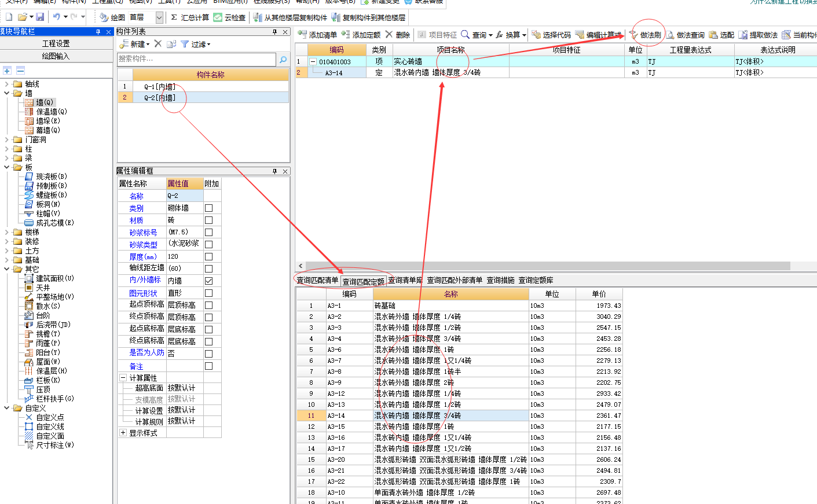Uncheck the 内/外墙标 附加 checkbox
Viewport: 817px width, 504px height.
click(208, 281)
